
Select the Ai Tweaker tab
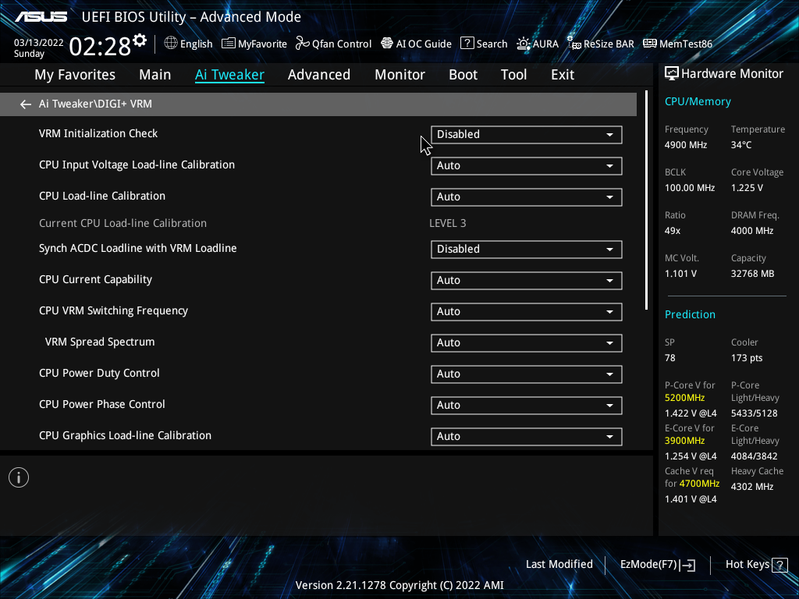[229, 75]
